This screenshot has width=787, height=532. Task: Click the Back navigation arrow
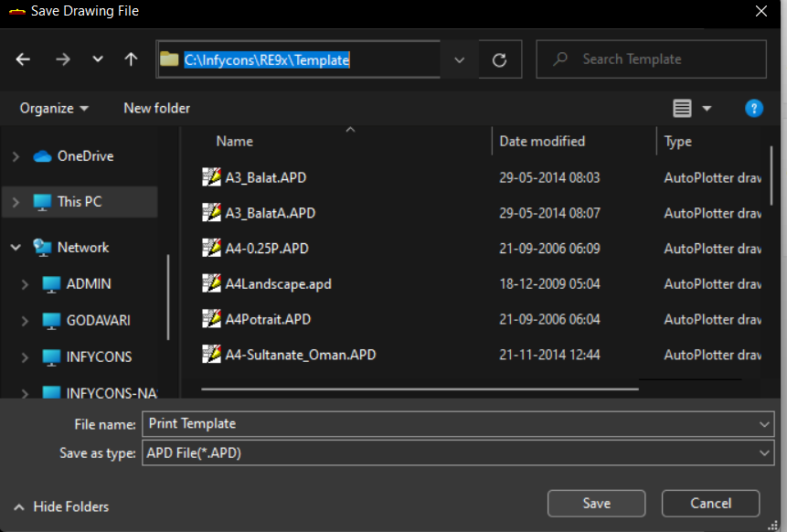(23, 59)
